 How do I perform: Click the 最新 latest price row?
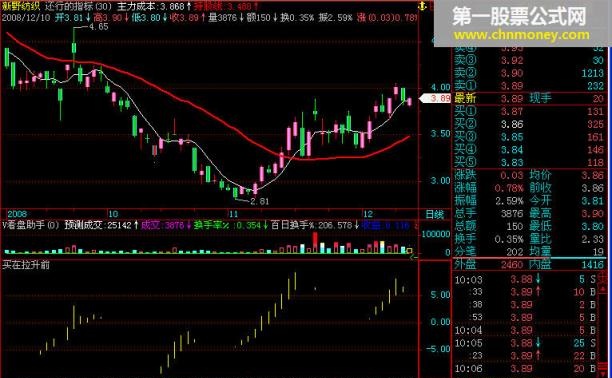(x=529, y=98)
